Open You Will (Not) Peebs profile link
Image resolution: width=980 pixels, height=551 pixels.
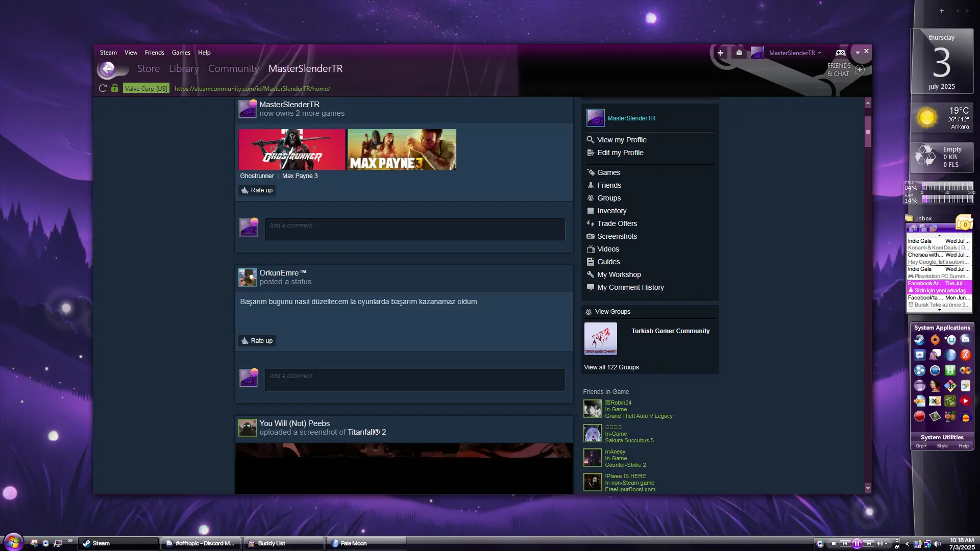click(295, 423)
